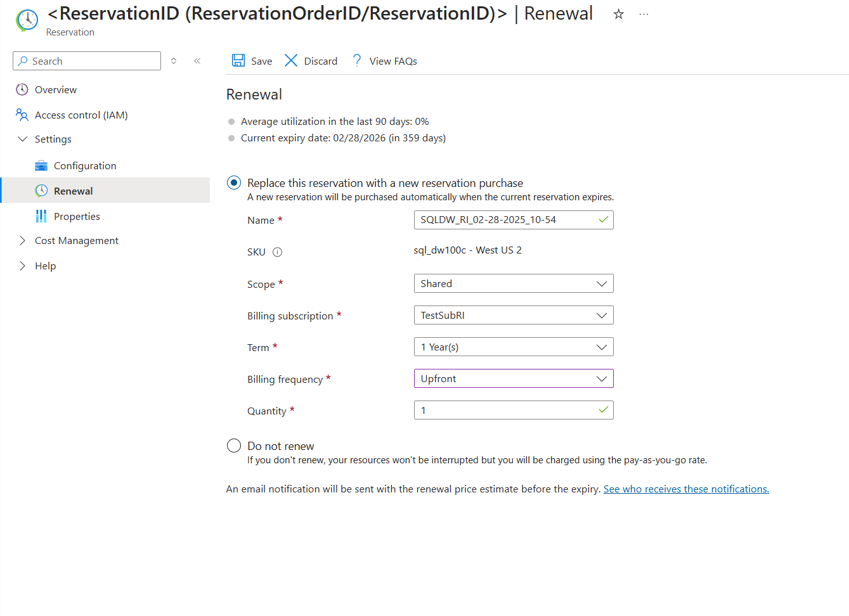The height and width of the screenshot is (616, 849).
Task: Expand the Cost Management section
Action: (76, 241)
